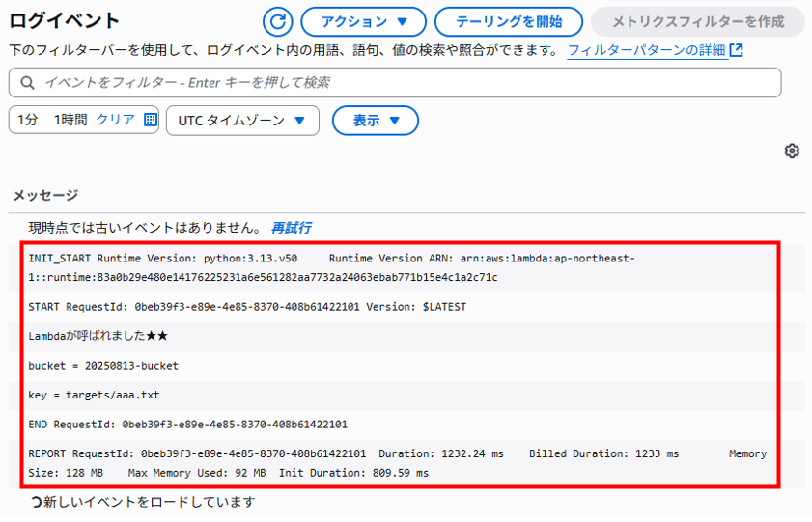812x522 pixels.
Task: Click the ログイベント heading
Action: coord(65,20)
